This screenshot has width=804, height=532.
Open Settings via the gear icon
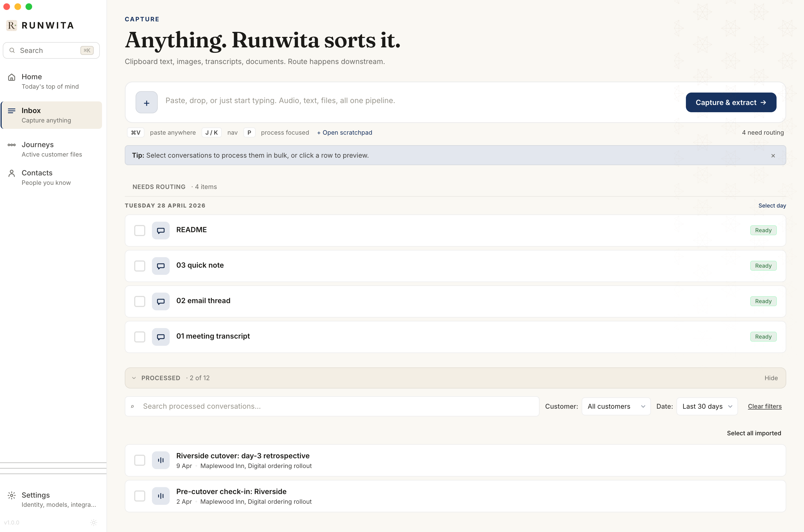pos(12,495)
